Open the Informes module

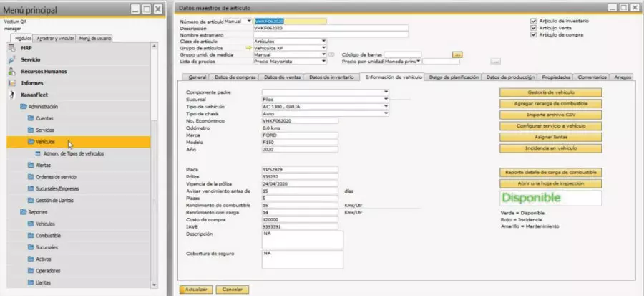[x=31, y=82]
